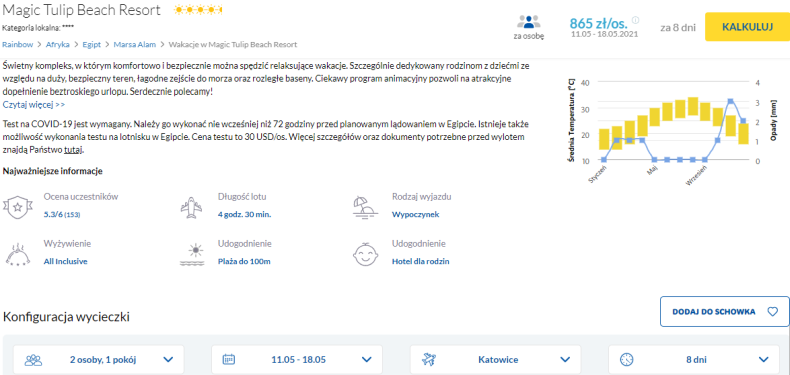The height and width of the screenshot is (375, 790).
Task: Click the calendar icon in the date selector
Action: pyautogui.click(x=229, y=360)
